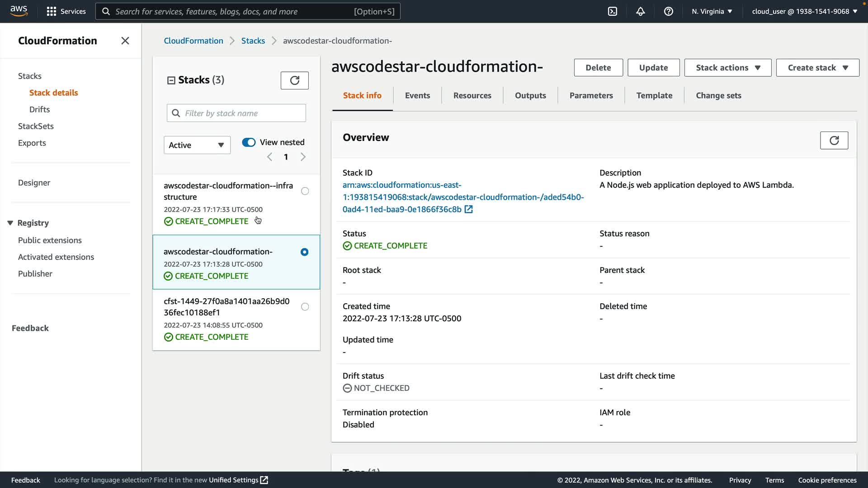The height and width of the screenshot is (488, 868).
Task: Open Stack ID external link icon
Action: pos(469,209)
